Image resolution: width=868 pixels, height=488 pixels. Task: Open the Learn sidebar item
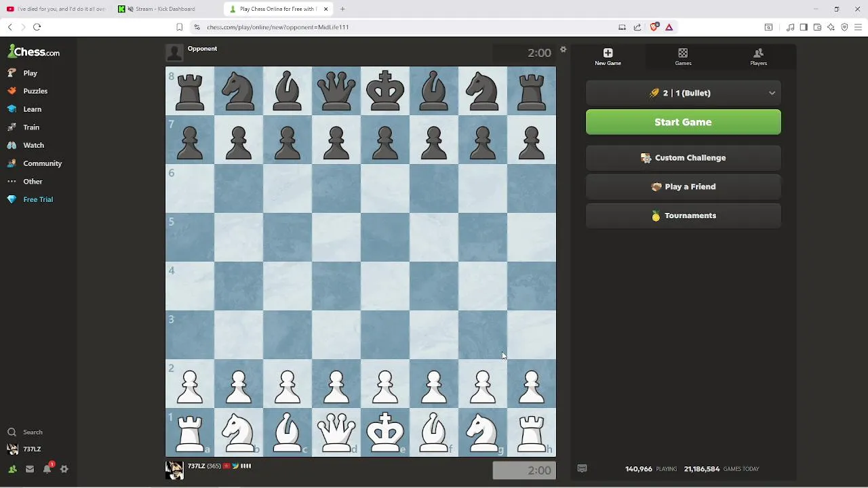pos(25,109)
